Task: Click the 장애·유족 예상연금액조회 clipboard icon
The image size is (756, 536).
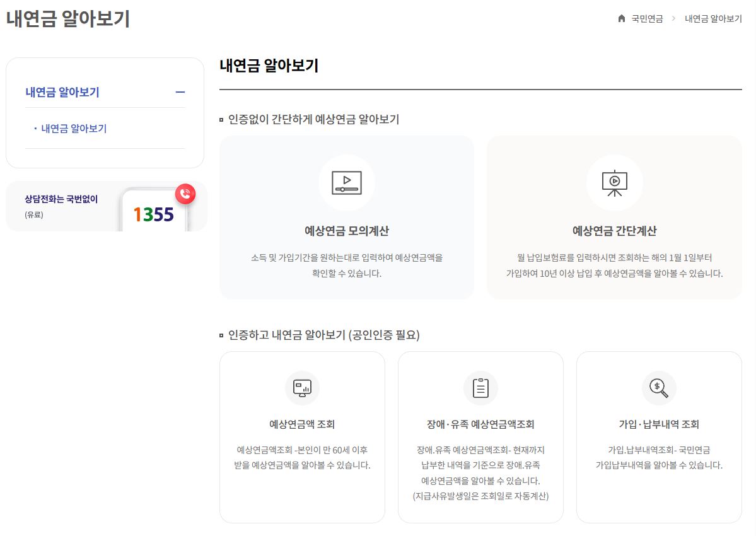Action: click(480, 388)
